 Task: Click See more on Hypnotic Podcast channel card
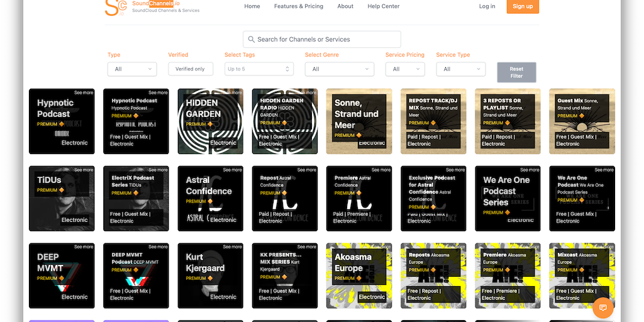(x=84, y=93)
